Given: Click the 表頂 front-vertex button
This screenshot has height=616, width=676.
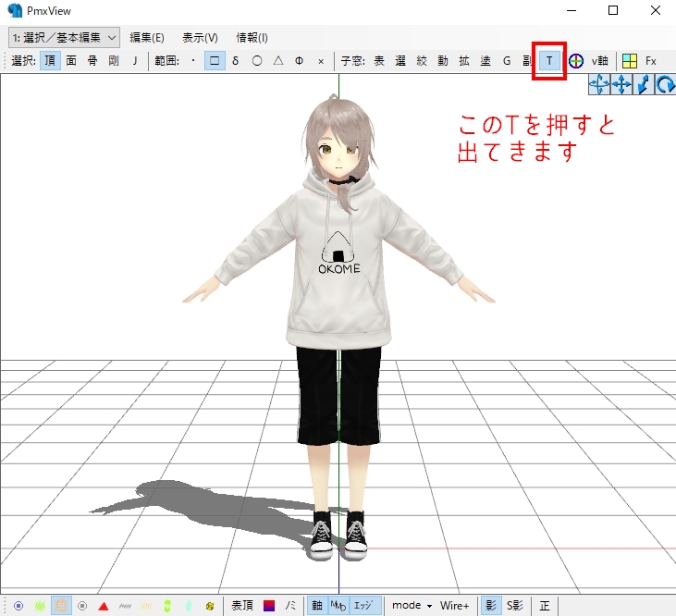Looking at the screenshot, I should pos(242,606).
